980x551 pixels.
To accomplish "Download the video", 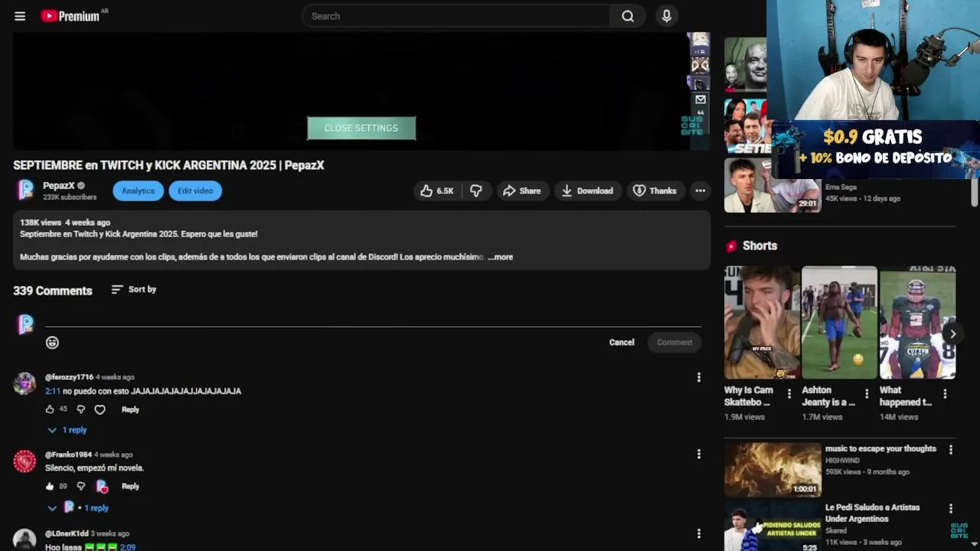I will point(587,191).
